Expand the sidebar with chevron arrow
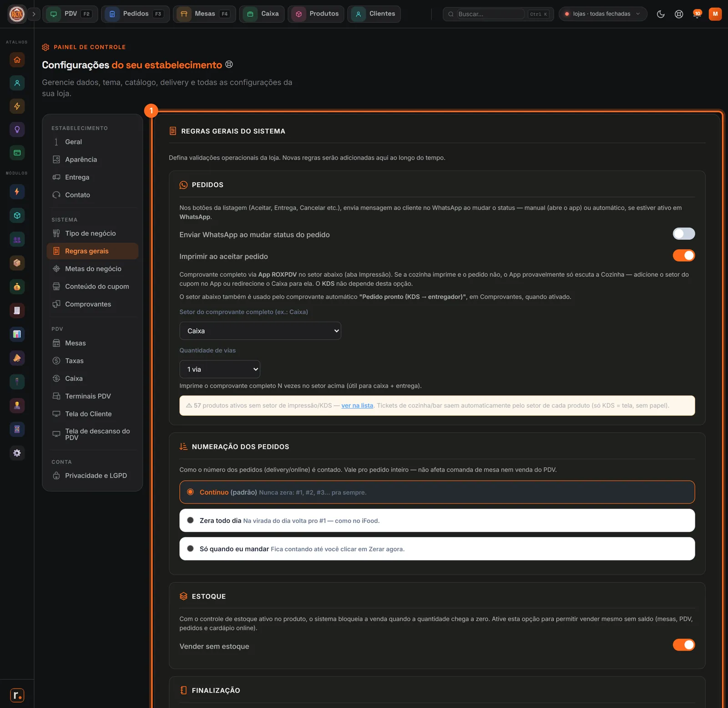The height and width of the screenshot is (708, 728). [x=34, y=14]
